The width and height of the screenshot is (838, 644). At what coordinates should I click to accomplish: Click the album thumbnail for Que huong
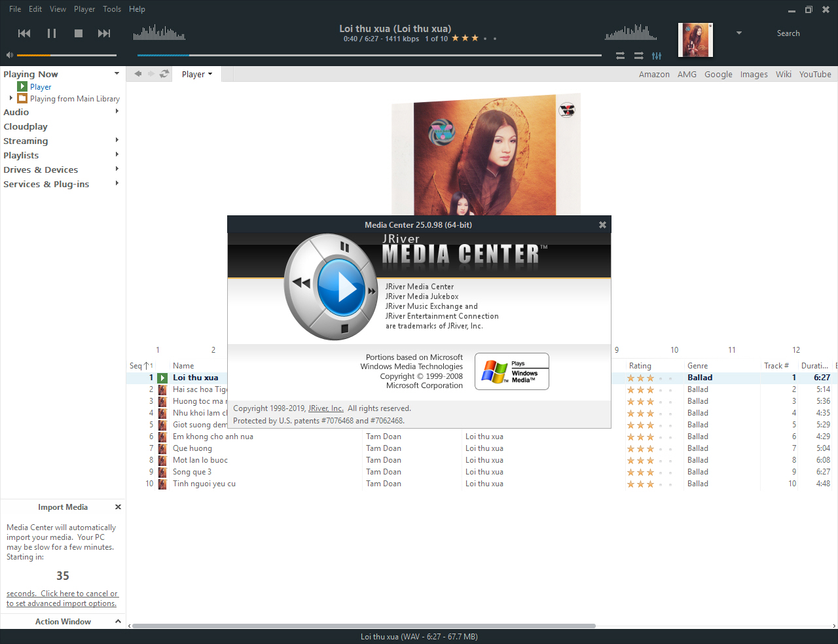pyautogui.click(x=162, y=448)
